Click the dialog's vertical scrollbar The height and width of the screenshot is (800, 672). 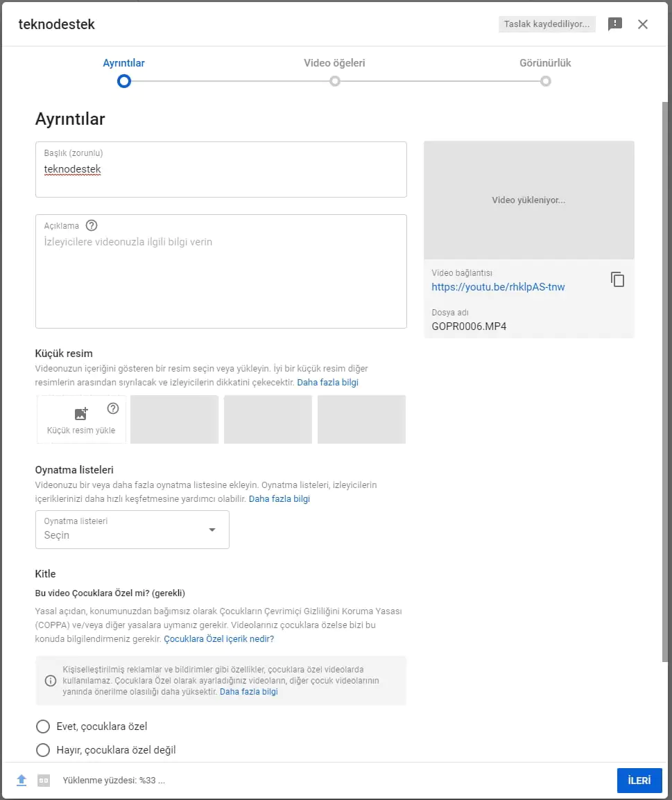[664, 382]
